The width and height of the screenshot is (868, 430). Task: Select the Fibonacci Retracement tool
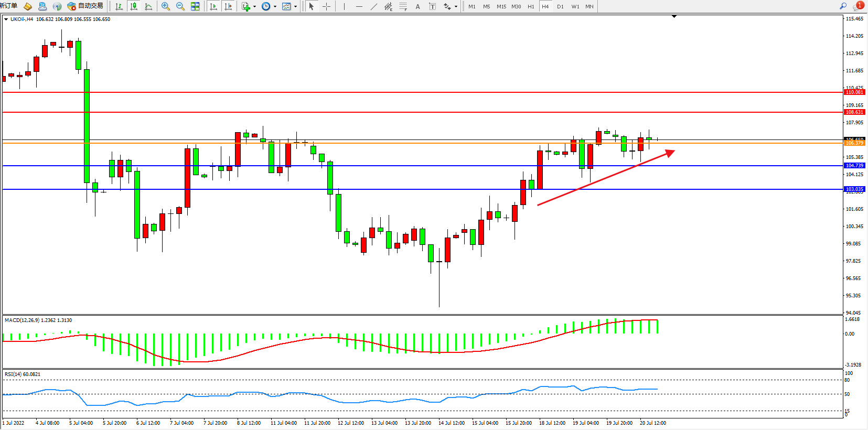click(x=403, y=6)
